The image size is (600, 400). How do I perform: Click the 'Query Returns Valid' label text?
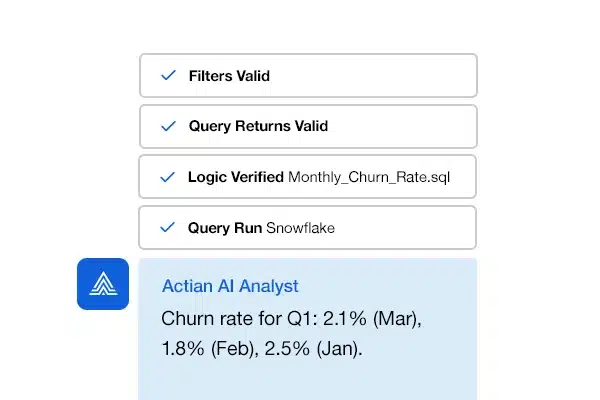pos(258,127)
